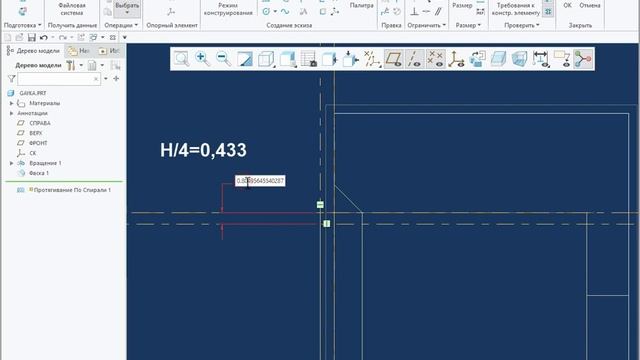Click the Отмена cancel button
Image resolution: width=640 pixels, height=360 pixels.
(x=590, y=5)
